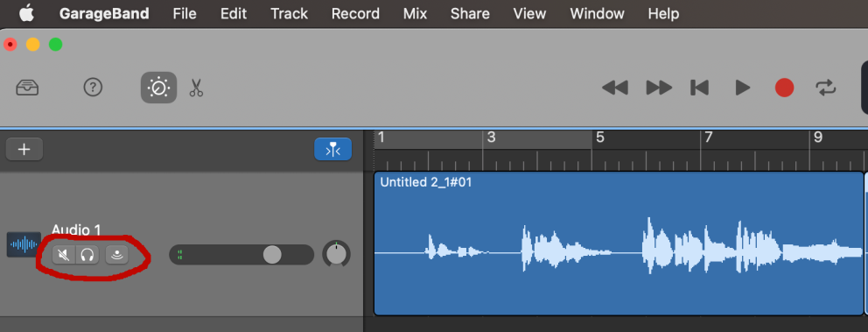Click the Audio 1 volume slider knob

272,255
